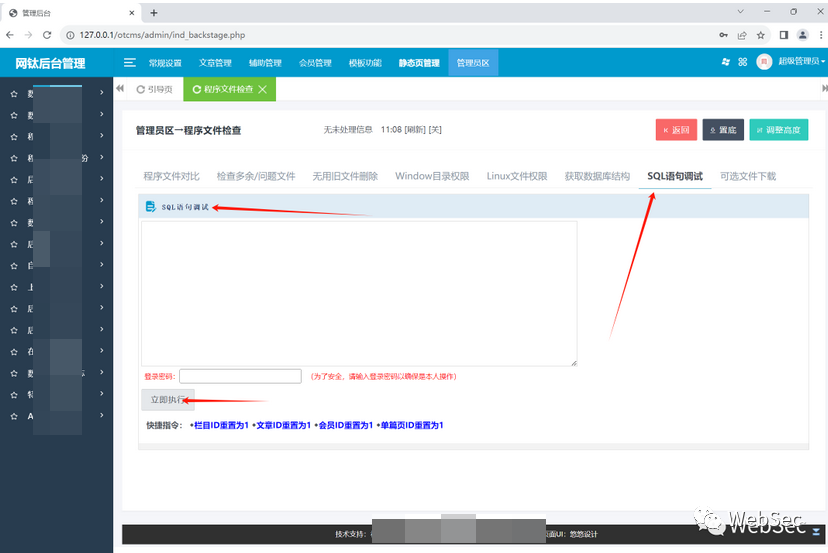Image resolution: width=828 pixels, height=553 pixels.
Task: Click the 127.0.0.1 address bar URL
Action: tap(162, 35)
